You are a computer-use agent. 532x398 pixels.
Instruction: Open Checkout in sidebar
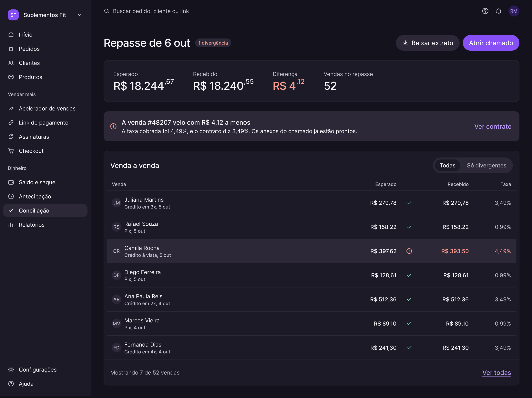[45, 151]
